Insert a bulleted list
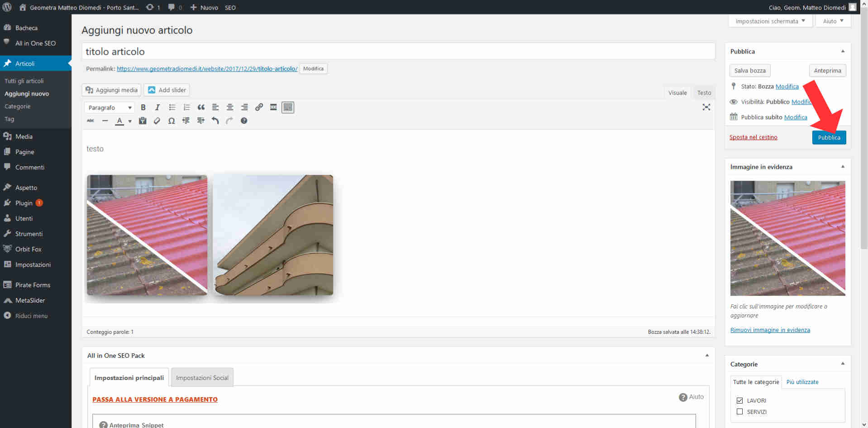 tap(172, 107)
